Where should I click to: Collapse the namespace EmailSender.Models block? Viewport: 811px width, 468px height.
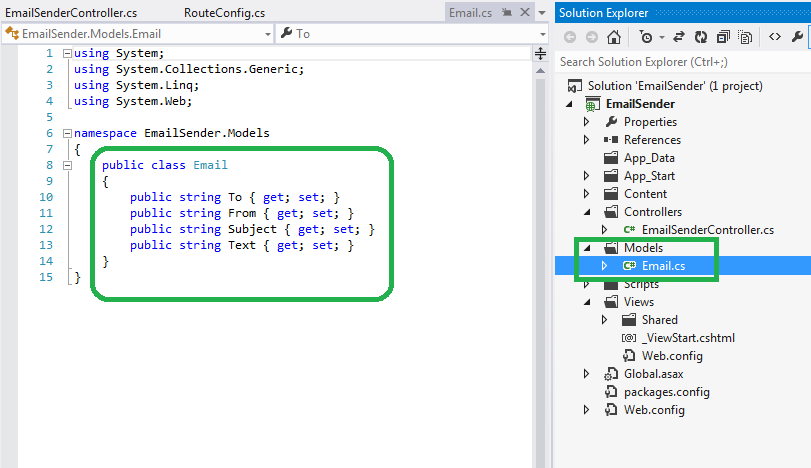67,133
